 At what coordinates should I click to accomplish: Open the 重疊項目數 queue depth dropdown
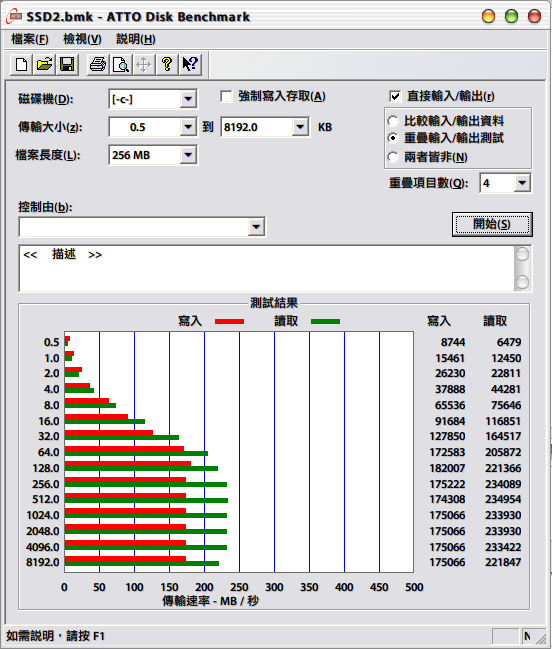pos(522,183)
